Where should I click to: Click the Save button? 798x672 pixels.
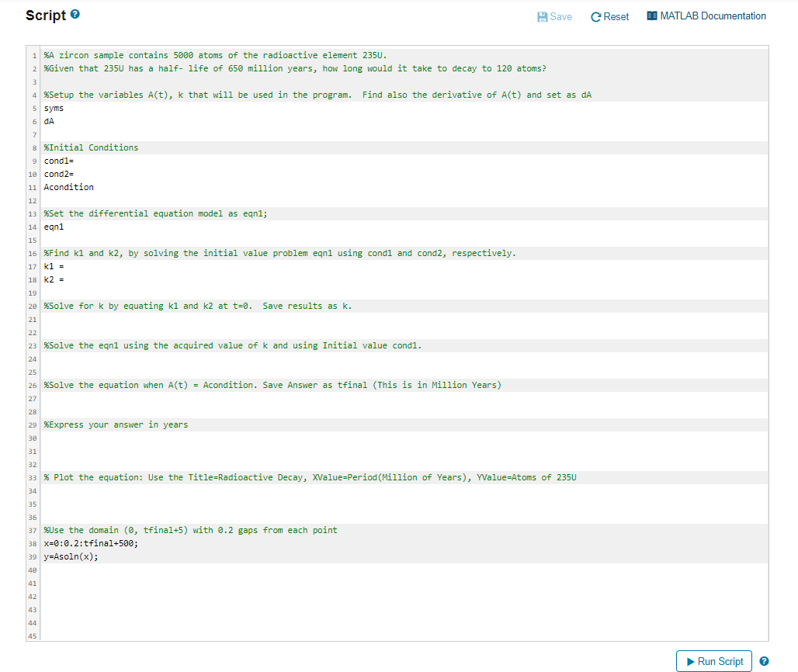point(555,17)
